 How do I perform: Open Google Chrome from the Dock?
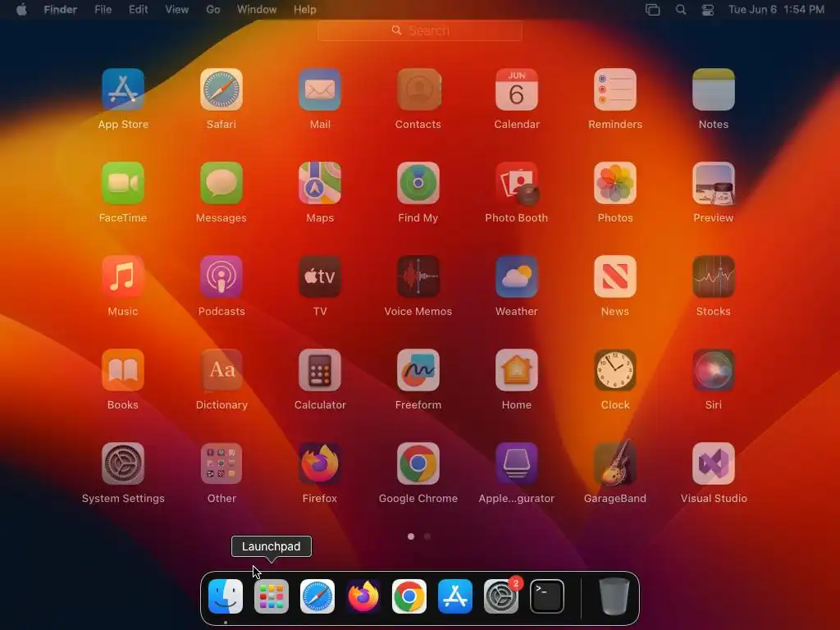point(409,596)
